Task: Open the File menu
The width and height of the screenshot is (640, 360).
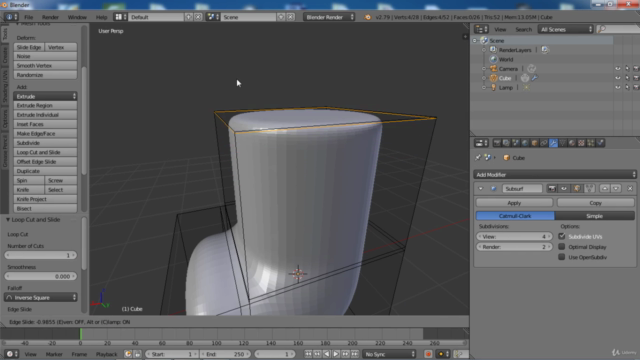Action: pyautogui.click(x=29, y=17)
